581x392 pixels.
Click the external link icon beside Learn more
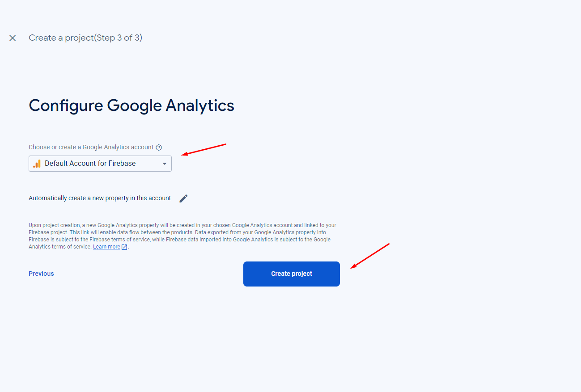pyautogui.click(x=124, y=247)
